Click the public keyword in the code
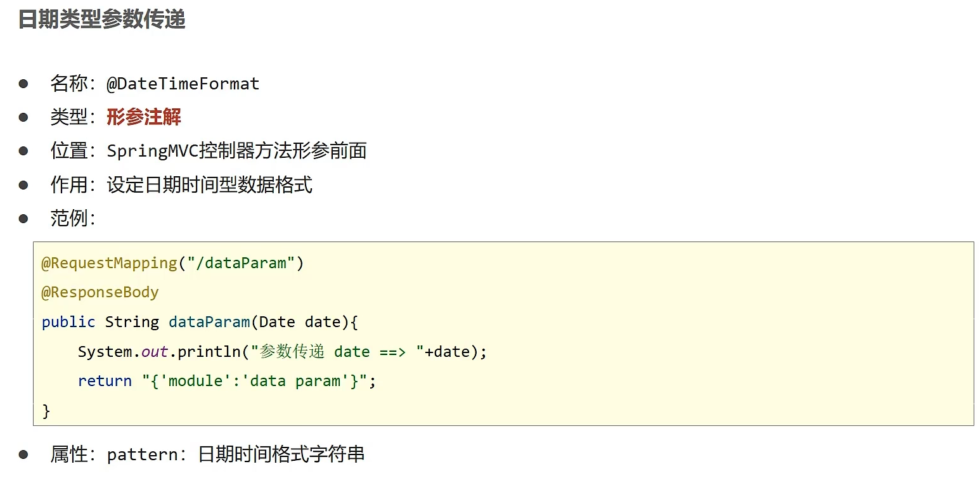 (68, 322)
